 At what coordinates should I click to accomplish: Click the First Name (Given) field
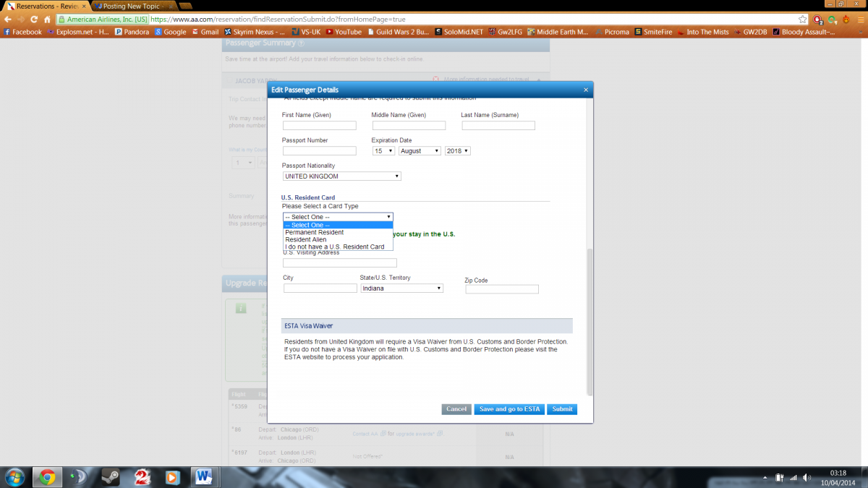[320, 126]
